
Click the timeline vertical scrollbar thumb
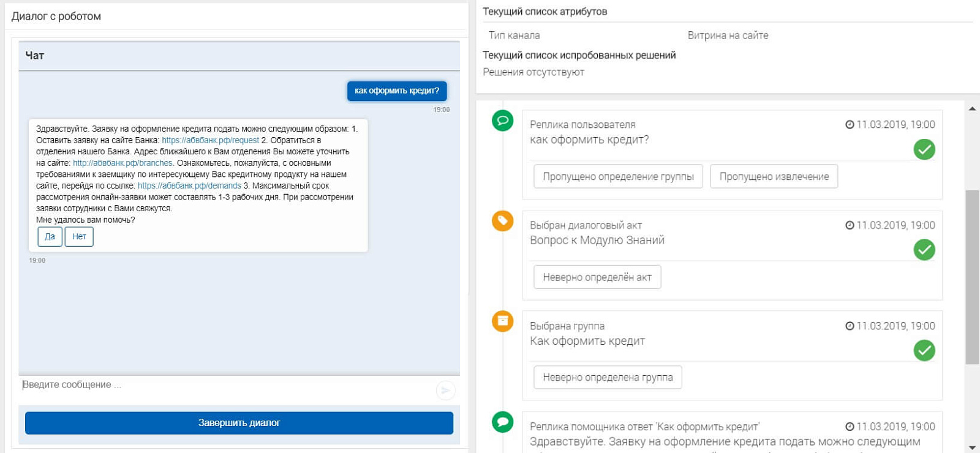point(972,277)
